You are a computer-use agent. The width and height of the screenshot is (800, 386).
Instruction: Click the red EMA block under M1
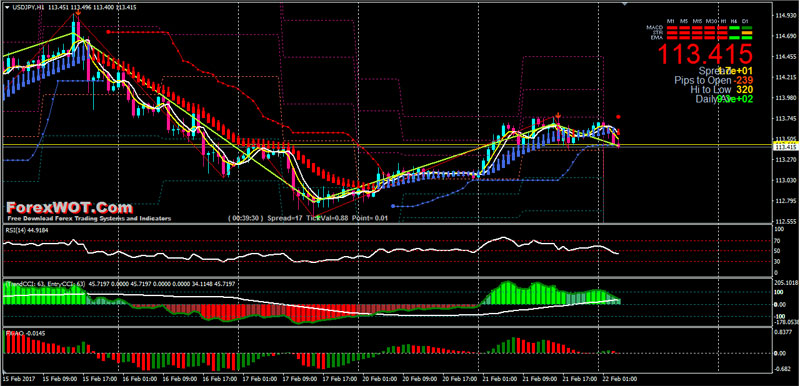point(672,38)
